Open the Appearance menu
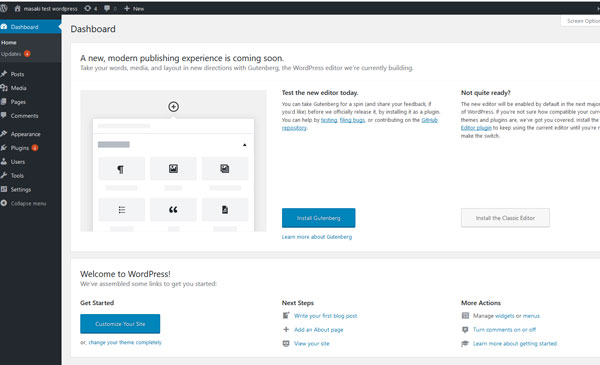The width and height of the screenshot is (600, 365). (30, 134)
